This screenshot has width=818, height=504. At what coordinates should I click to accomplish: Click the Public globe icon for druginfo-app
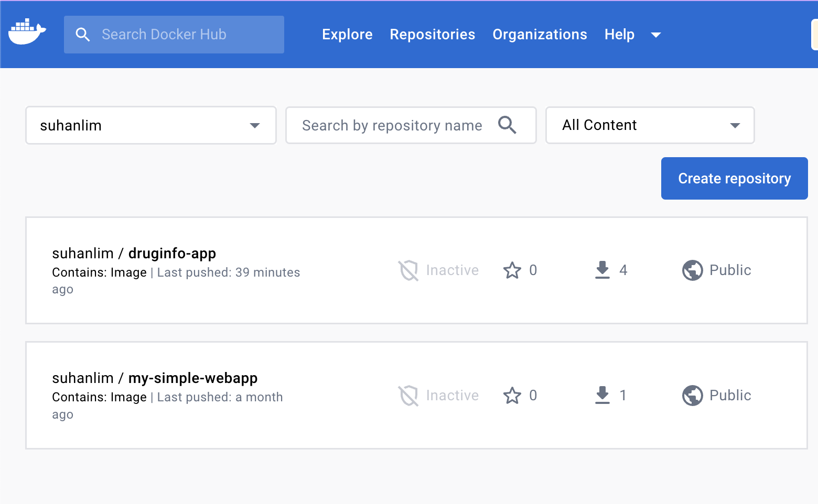(x=692, y=270)
